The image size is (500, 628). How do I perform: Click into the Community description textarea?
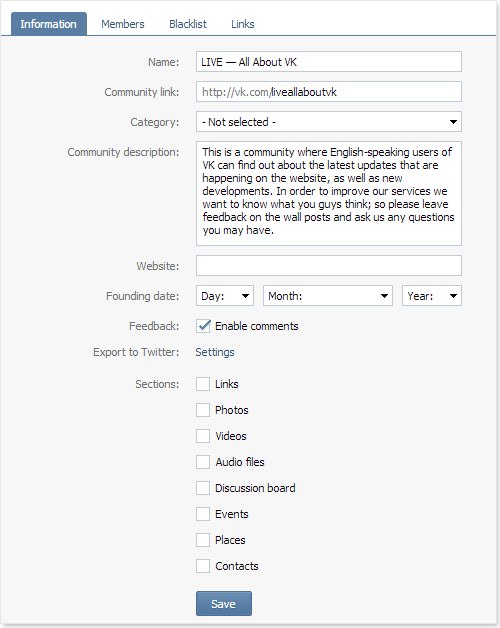point(329,193)
